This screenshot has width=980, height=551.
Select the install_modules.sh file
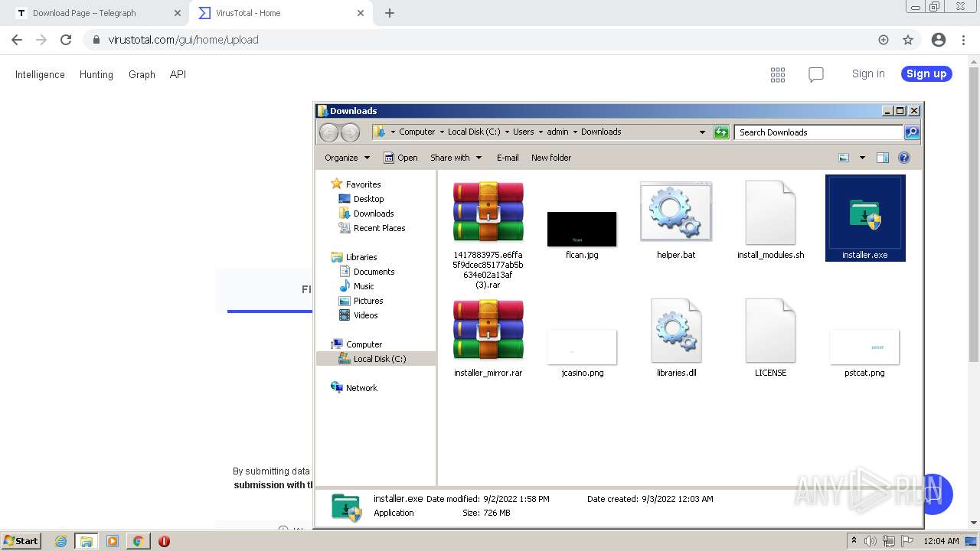770,220
